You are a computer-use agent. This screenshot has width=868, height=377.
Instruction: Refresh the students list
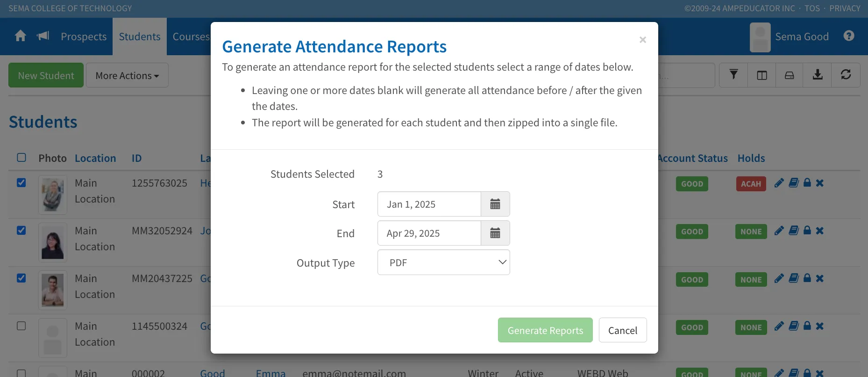(x=846, y=75)
